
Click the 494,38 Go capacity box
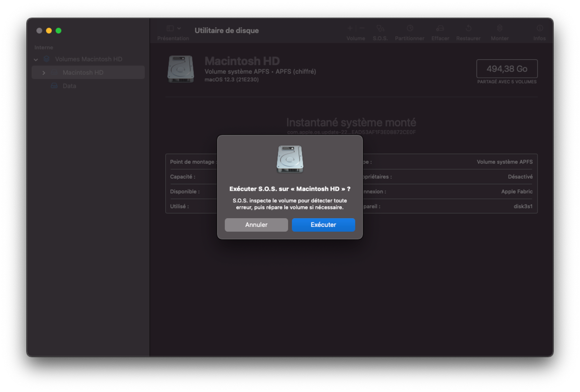pyautogui.click(x=507, y=69)
